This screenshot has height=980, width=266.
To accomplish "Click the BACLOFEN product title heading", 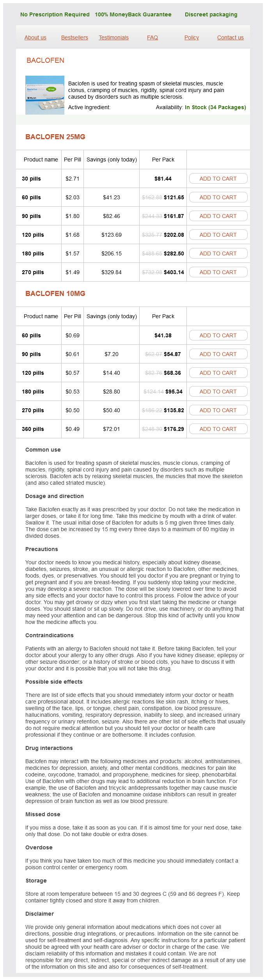I will pyautogui.click(x=45, y=60).
